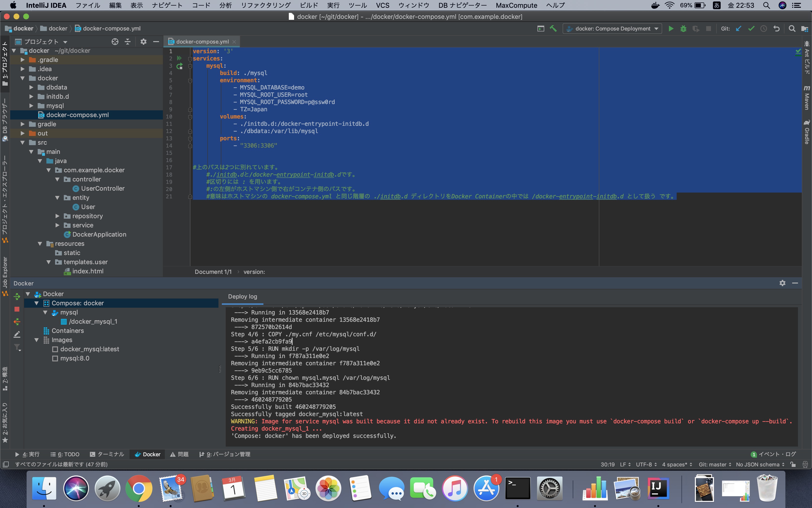The width and height of the screenshot is (812, 508).
Task: Open the VCS menu
Action: (383, 5)
